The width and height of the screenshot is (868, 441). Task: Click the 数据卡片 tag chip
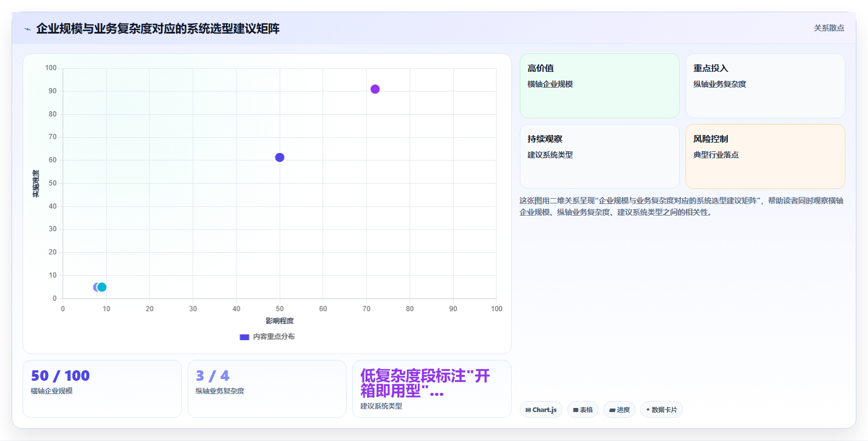661,410
